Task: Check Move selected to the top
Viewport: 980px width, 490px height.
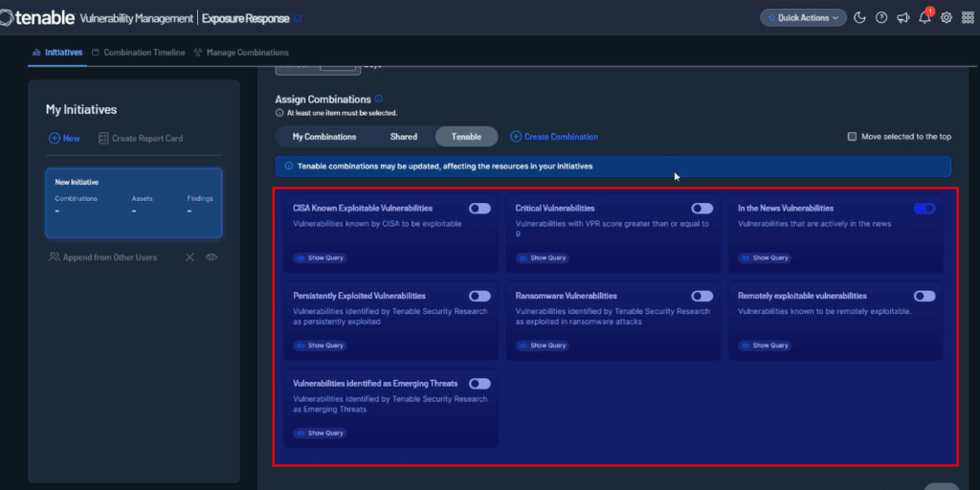Action: (x=852, y=137)
